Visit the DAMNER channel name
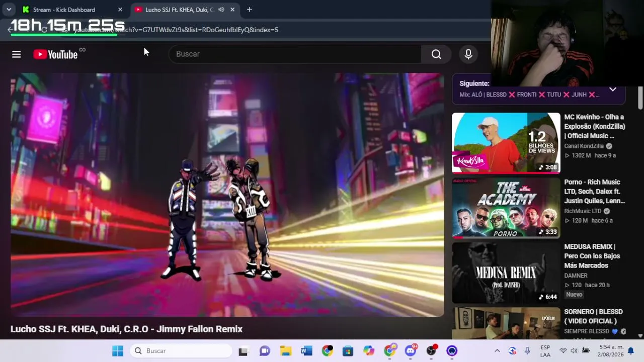The image size is (644, 362). pos(576,276)
